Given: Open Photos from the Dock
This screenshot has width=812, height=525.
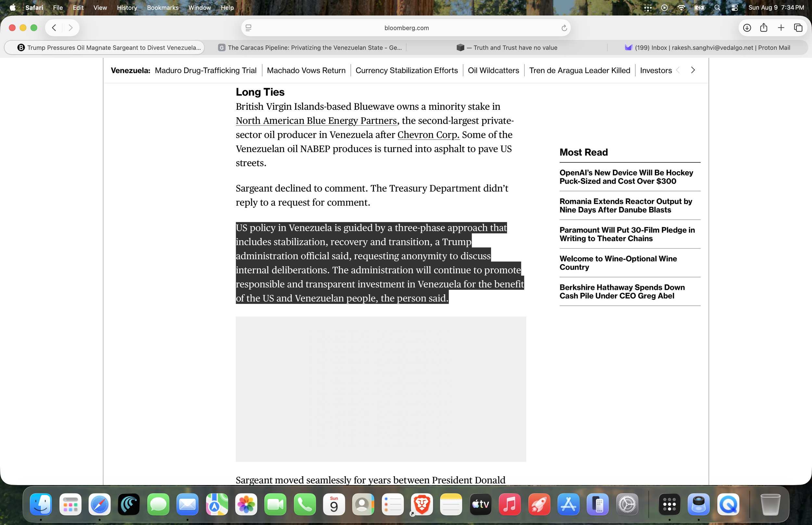Looking at the screenshot, I should 246,504.
